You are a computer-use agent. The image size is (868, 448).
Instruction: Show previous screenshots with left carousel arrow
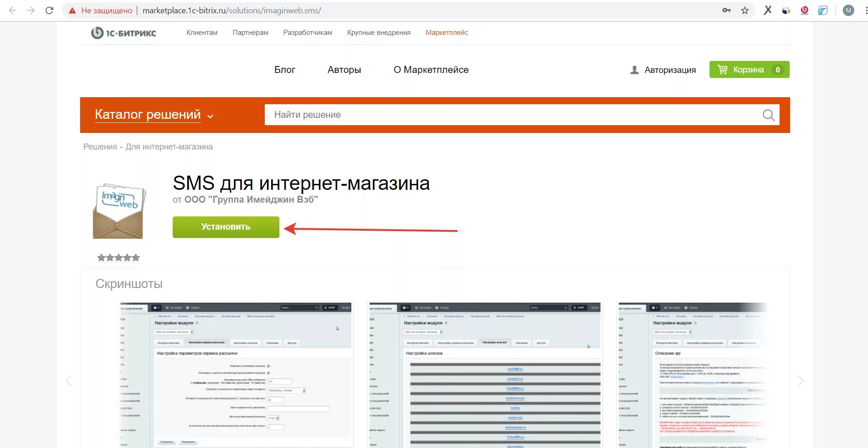click(69, 381)
